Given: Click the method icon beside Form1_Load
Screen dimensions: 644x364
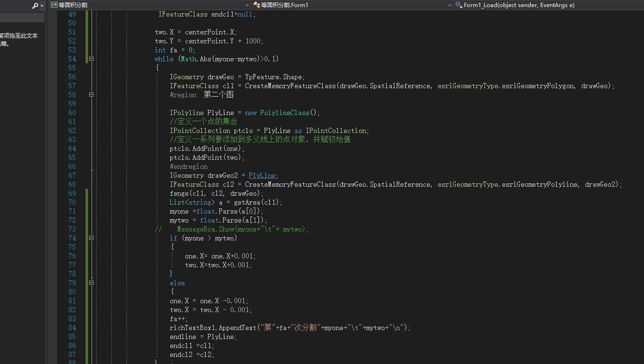Looking at the screenshot, I should [458, 5].
